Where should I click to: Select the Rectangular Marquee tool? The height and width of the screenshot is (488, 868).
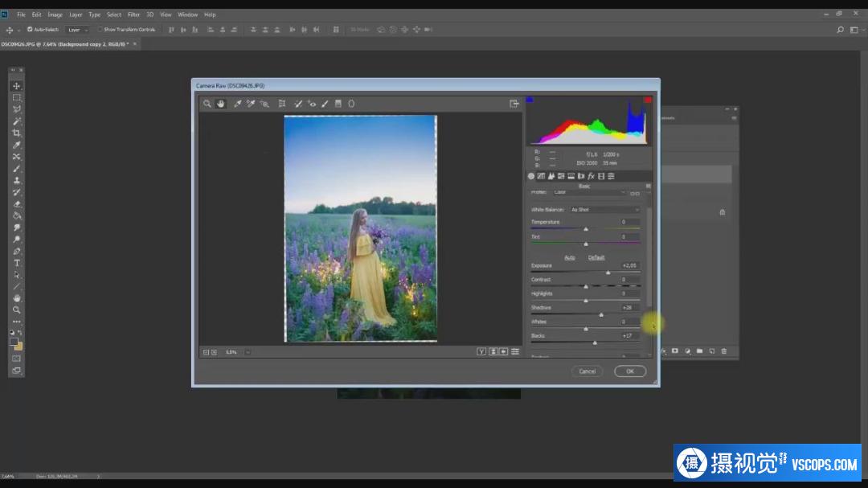(x=17, y=97)
